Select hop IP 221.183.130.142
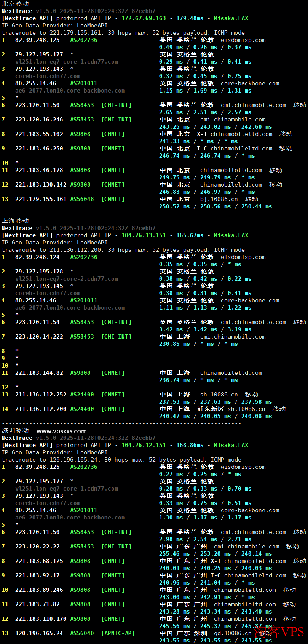Screen dimensions: 308x644 click(x=41, y=185)
